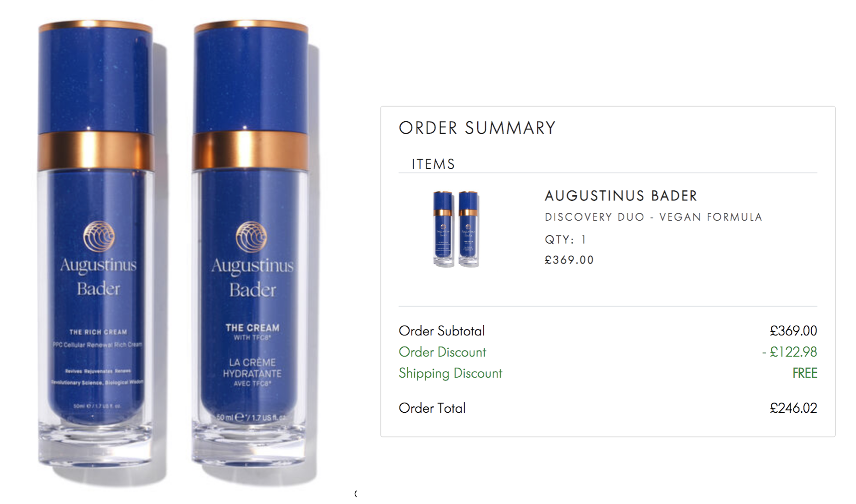The width and height of the screenshot is (856, 504).
Task: Click the Order Total label
Action: 432,408
